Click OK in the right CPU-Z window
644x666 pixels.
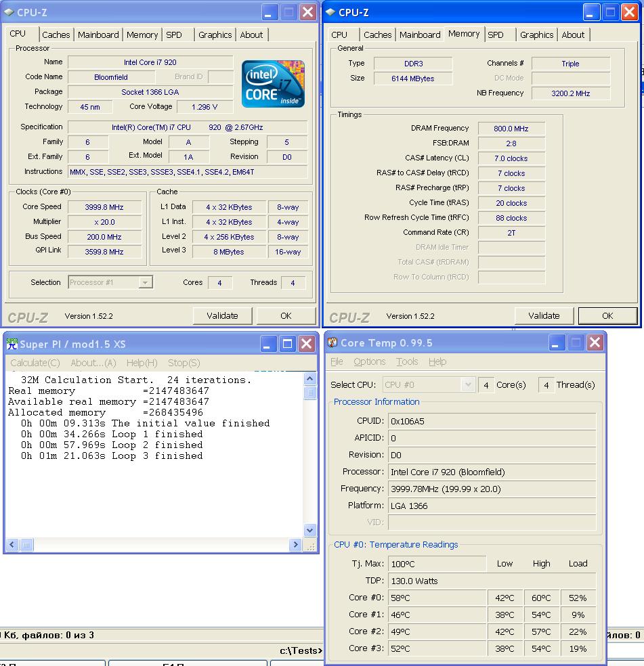point(607,315)
